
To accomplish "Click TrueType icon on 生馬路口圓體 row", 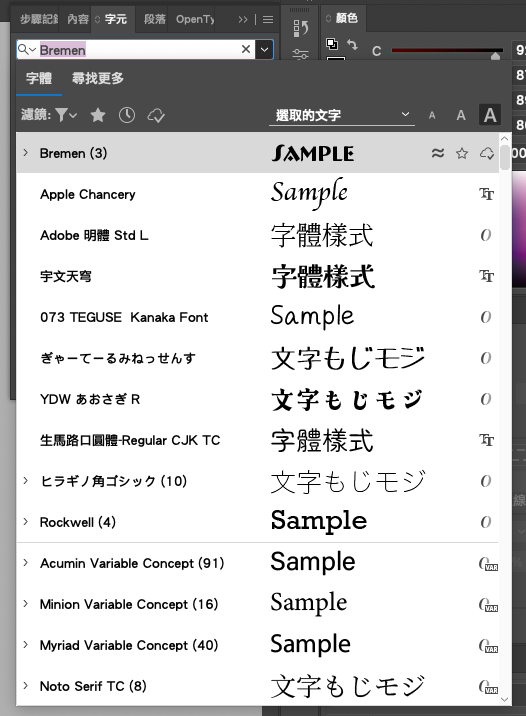I will pos(487,440).
